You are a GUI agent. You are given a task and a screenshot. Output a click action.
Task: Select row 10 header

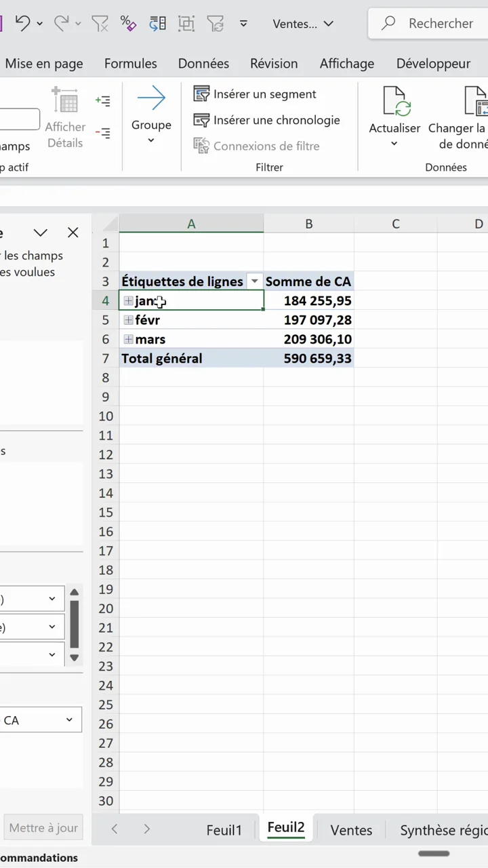105,416
